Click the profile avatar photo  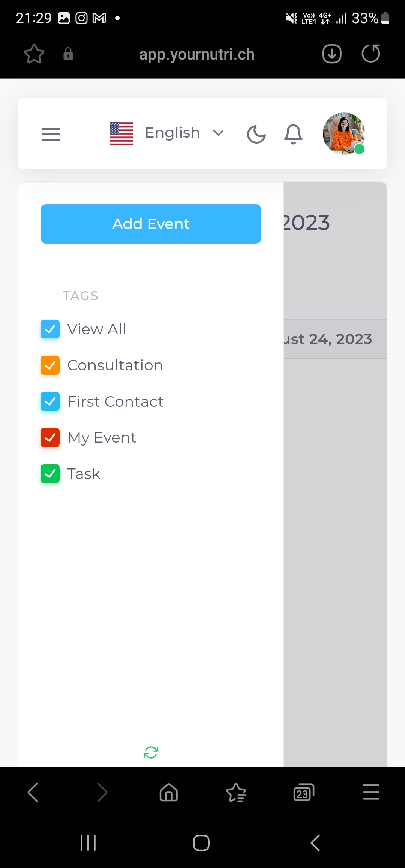[343, 134]
